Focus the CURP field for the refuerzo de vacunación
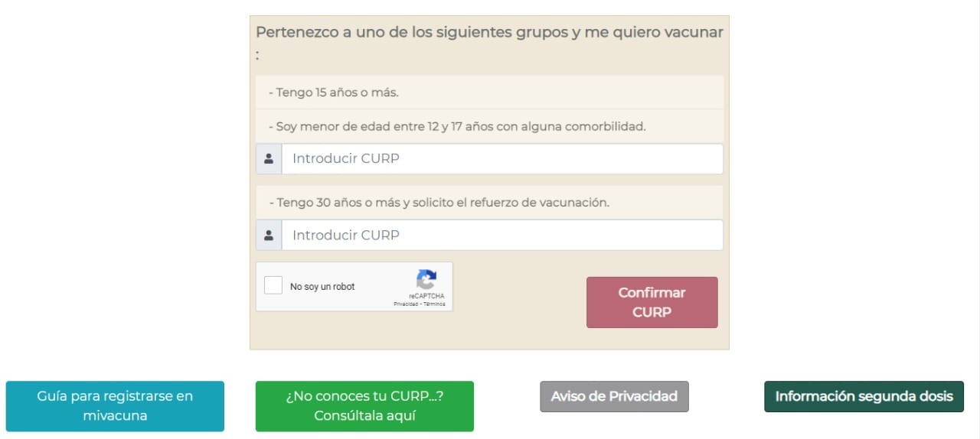 coord(501,236)
